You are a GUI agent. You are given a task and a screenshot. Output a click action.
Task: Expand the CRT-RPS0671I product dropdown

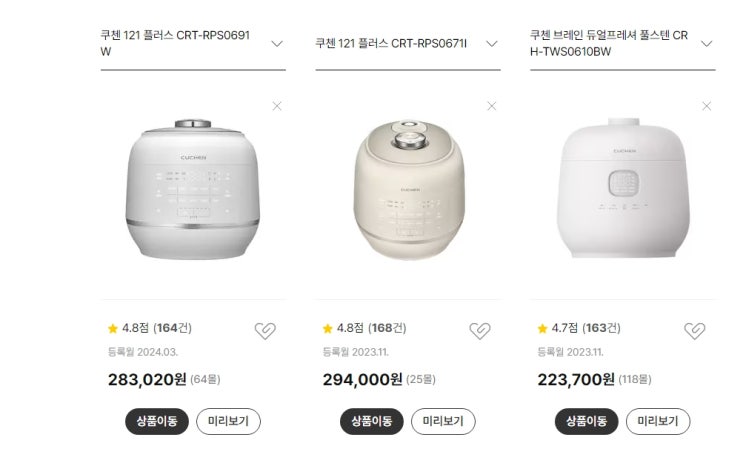pos(492,44)
